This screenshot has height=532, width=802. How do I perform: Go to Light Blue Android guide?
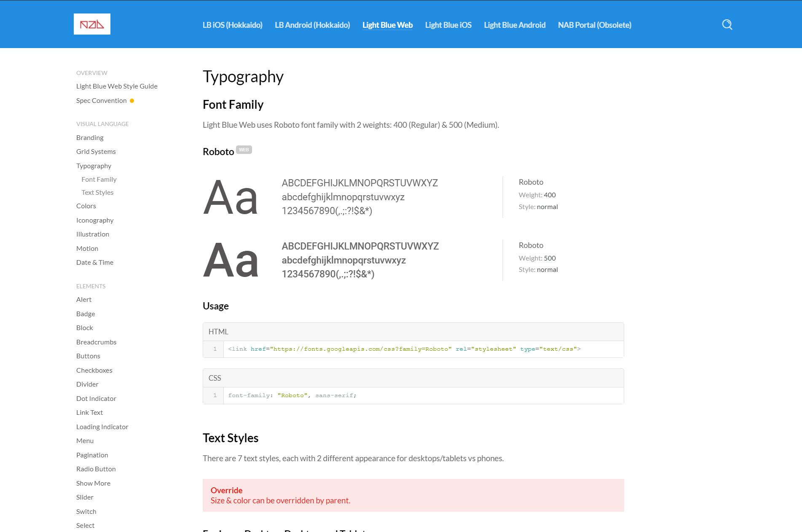(515, 25)
